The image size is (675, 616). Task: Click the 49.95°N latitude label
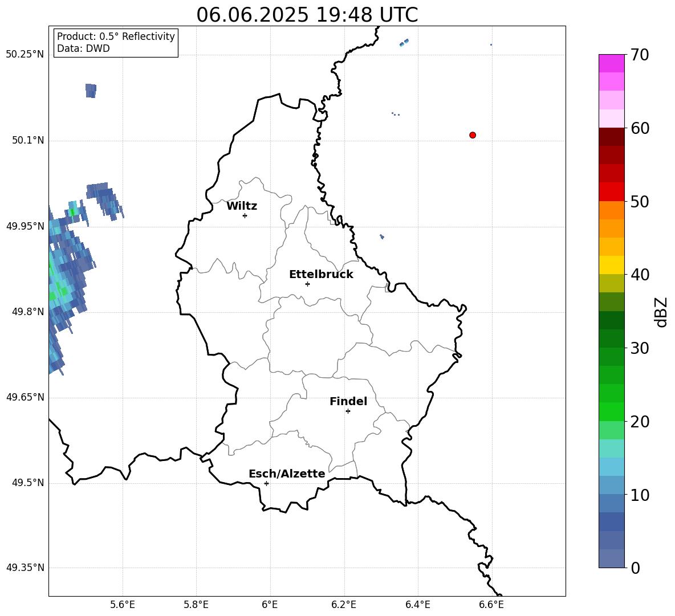(25, 226)
